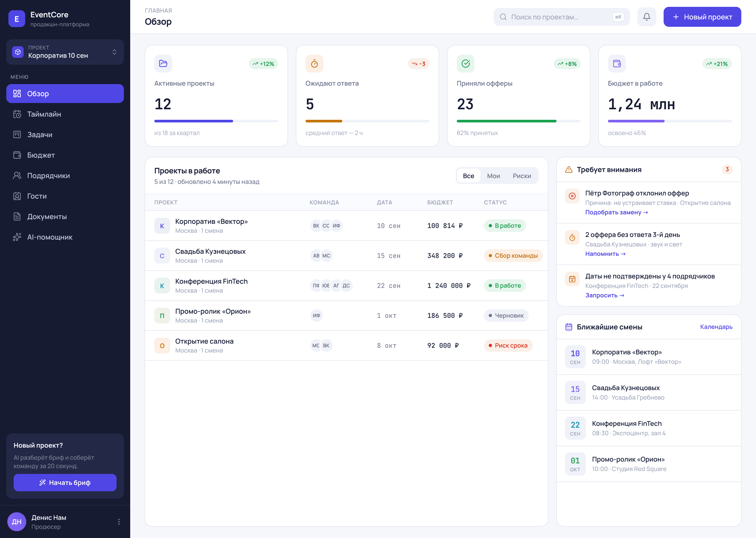This screenshot has height=538, width=756.
Task: Click the Активные проекты folder icon
Action: point(163,64)
